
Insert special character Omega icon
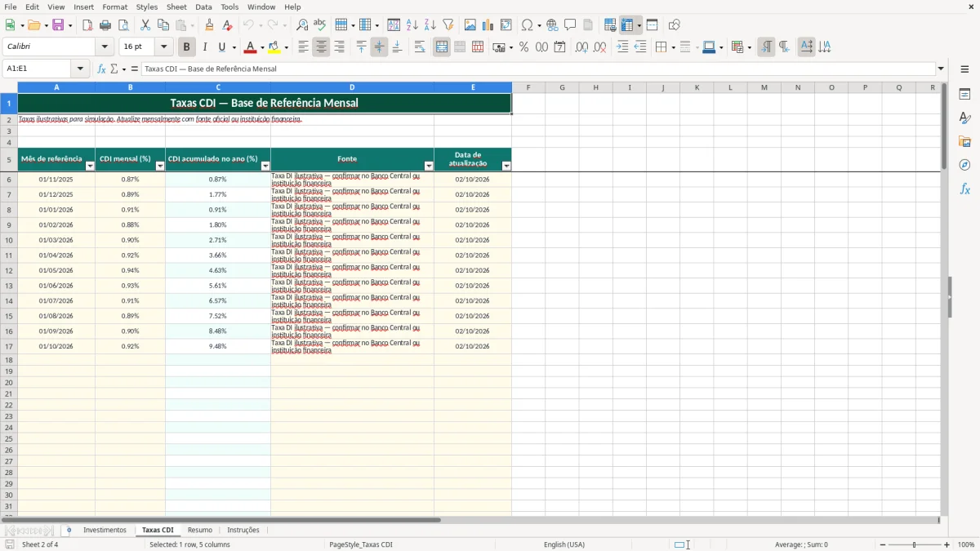tap(528, 25)
